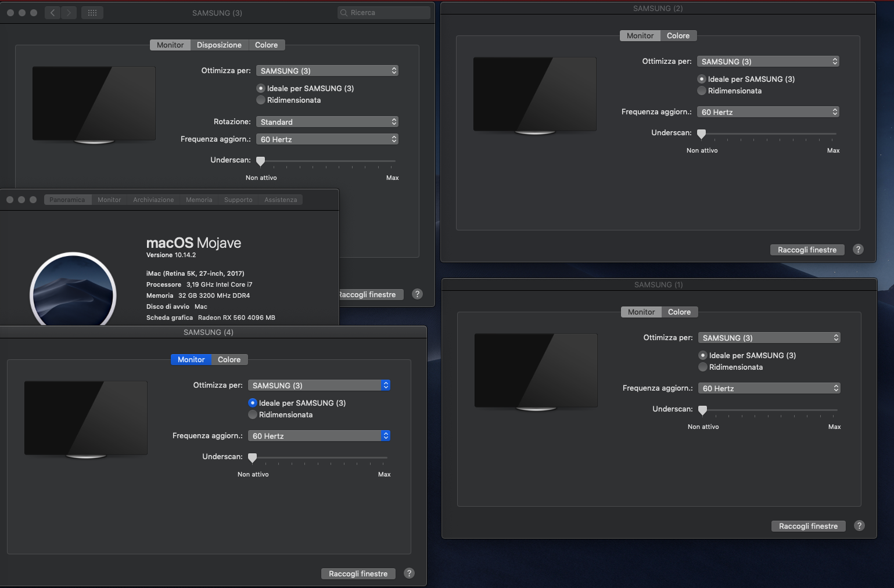Click SAMSUNG (4) window title bar
Image resolution: width=894 pixels, height=588 pixels.
click(213, 332)
